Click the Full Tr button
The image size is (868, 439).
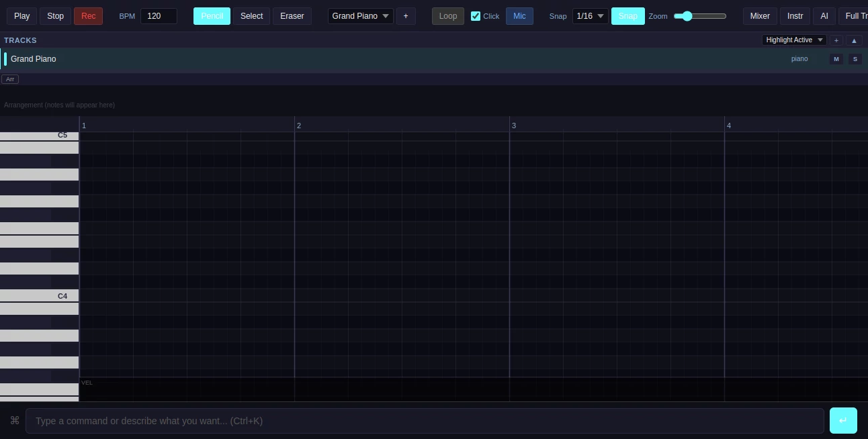(x=853, y=16)
